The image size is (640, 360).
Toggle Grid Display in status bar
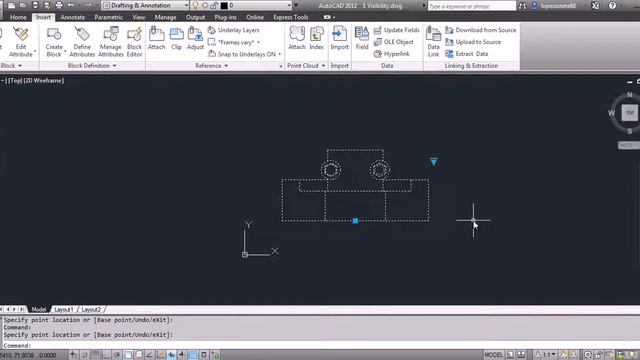95,355
